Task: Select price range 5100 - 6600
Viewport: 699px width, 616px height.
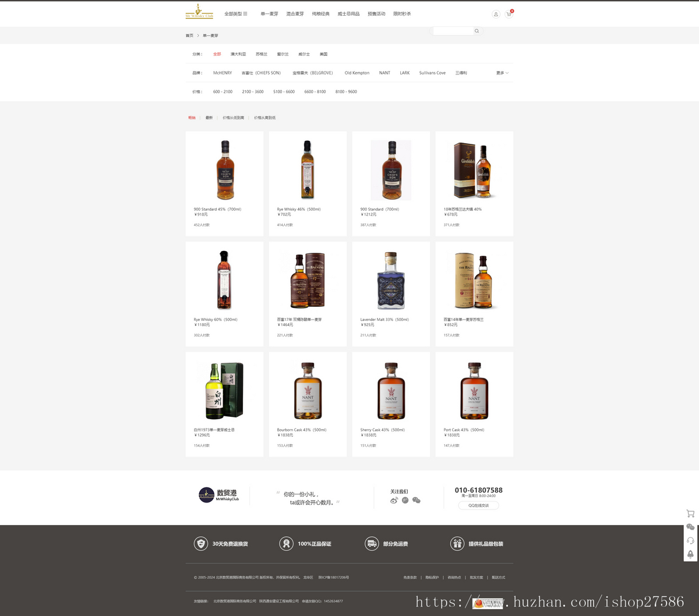Action: click(284, 92)
